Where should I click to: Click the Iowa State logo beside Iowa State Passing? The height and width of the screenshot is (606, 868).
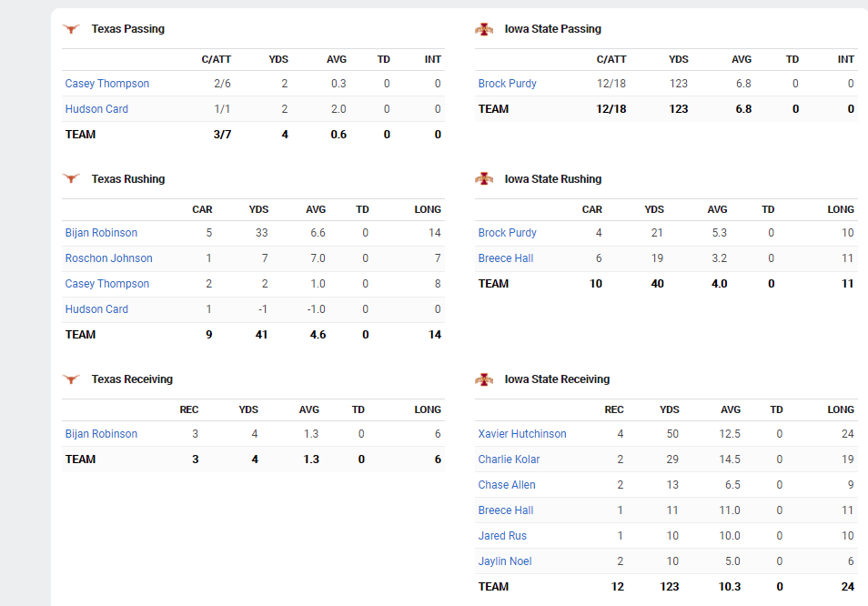[x=484, y=29]
